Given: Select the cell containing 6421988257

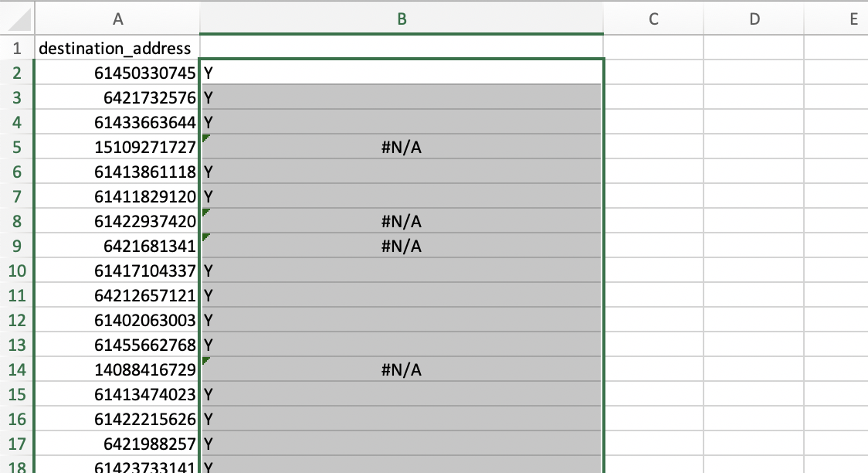Looking at the screenshot, I should pos(116,444).
